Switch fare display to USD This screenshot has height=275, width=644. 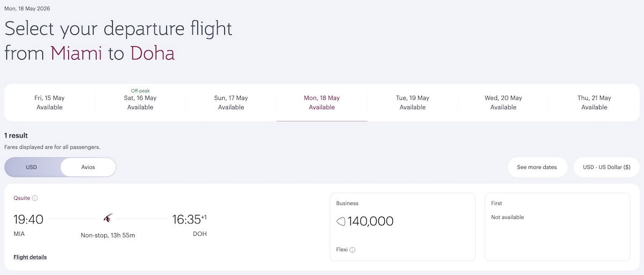pos(32,167)
